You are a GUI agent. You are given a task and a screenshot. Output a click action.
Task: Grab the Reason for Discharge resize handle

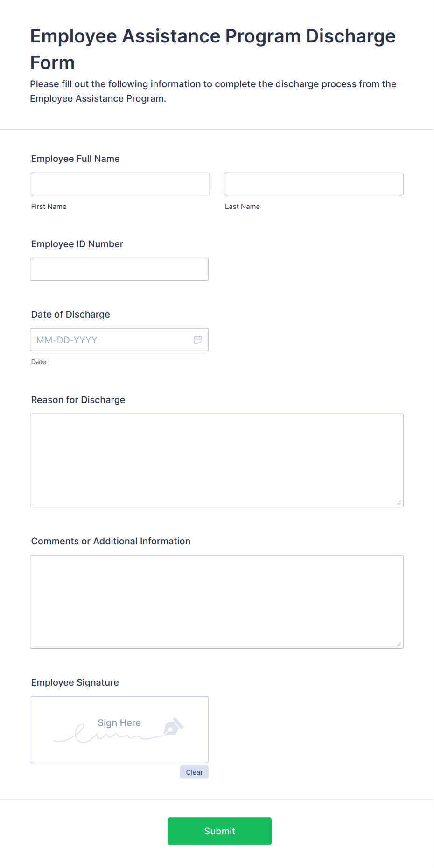click(399, 503)
